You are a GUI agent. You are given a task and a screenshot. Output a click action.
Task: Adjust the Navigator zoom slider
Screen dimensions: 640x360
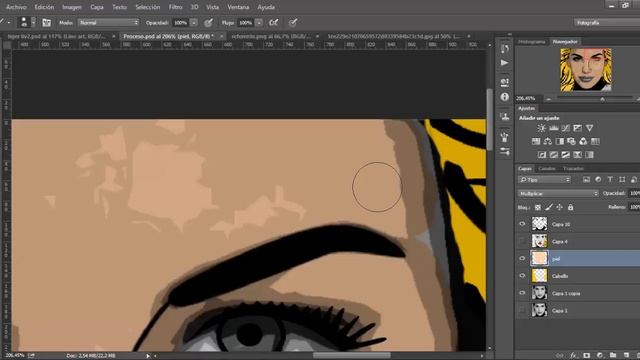(602, 99)
